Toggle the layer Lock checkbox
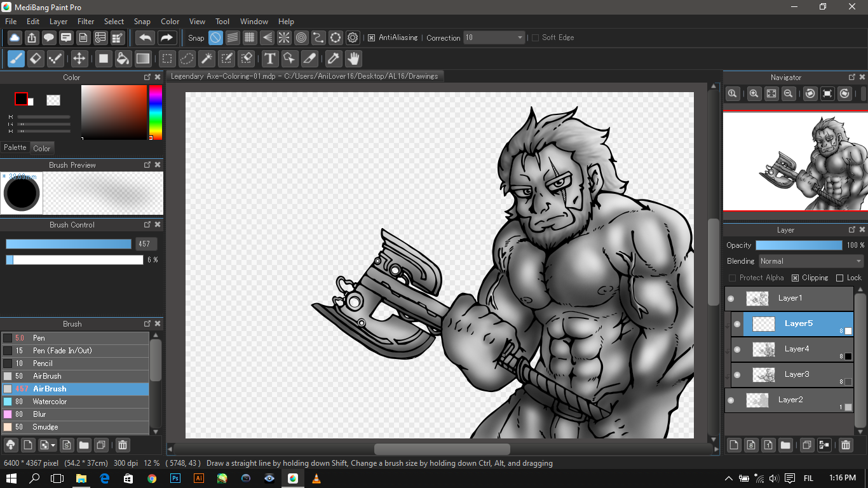 click(839, 278)
